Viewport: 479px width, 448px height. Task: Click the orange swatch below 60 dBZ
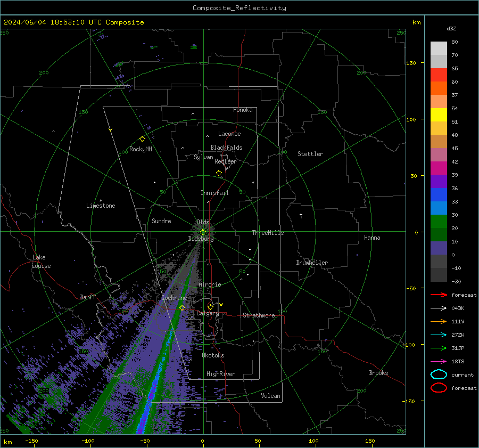pos(439,88)
